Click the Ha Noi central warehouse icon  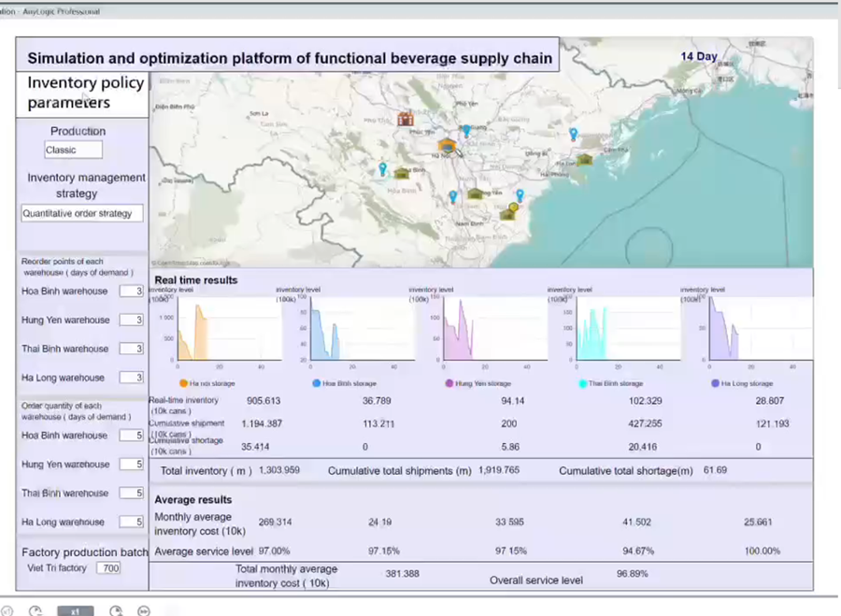pos(448,147)
